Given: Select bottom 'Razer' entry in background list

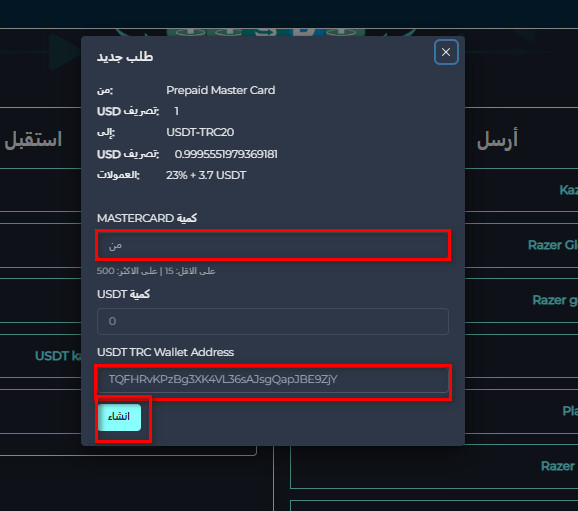Looking at the screenshot, I should point(557,466).
